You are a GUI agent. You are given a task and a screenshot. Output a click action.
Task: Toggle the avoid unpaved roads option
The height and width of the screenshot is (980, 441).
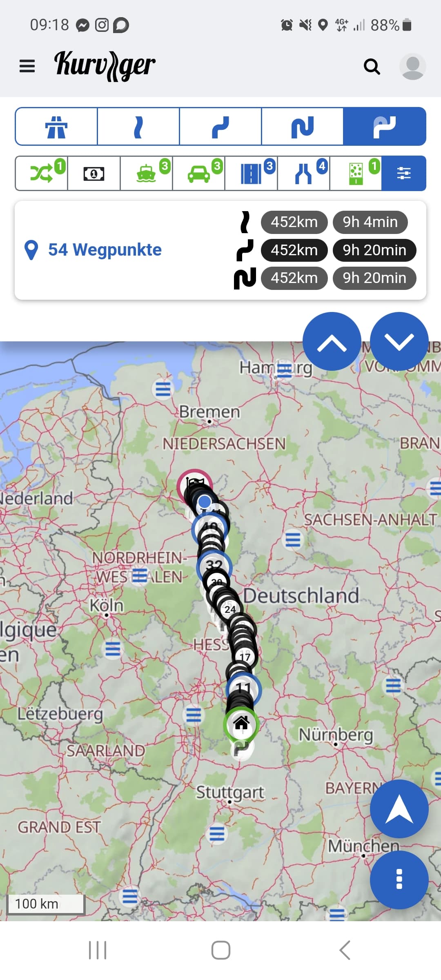coord(356,174)
